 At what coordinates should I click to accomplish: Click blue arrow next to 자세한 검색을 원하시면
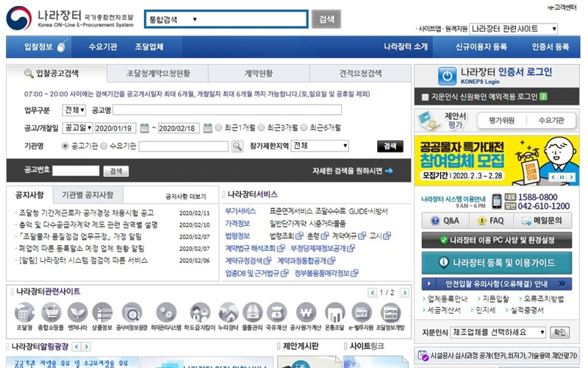389,171
